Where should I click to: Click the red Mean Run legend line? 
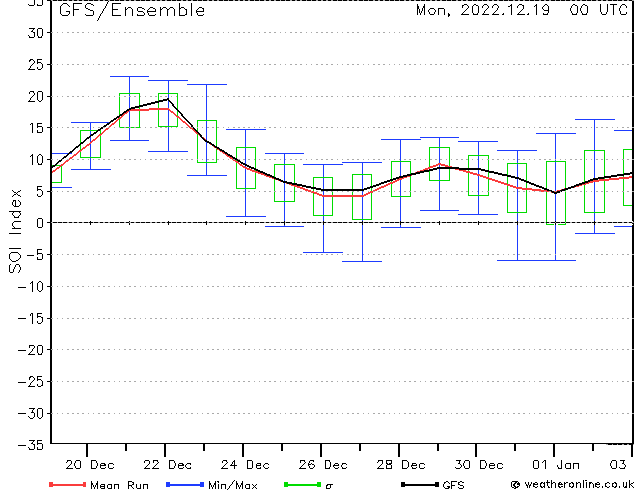[68, 484]
